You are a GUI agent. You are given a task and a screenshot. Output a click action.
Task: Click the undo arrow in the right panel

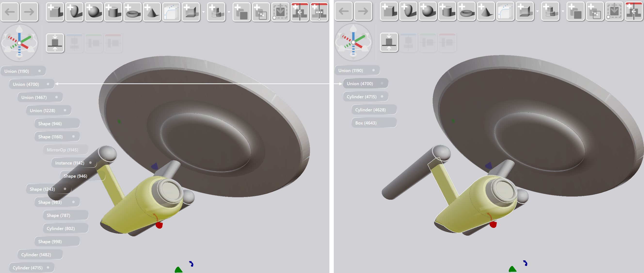[x=344, y=11]
